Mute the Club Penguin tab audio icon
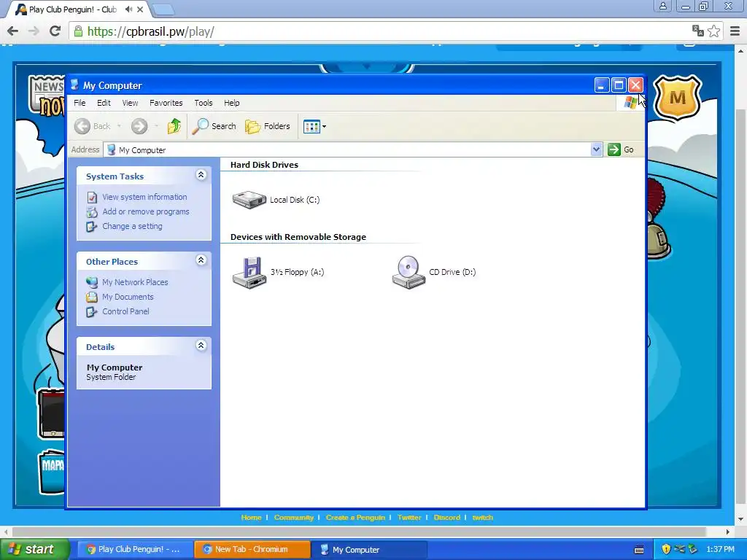Viewport: 747px width, 560px height. (128, 9)
